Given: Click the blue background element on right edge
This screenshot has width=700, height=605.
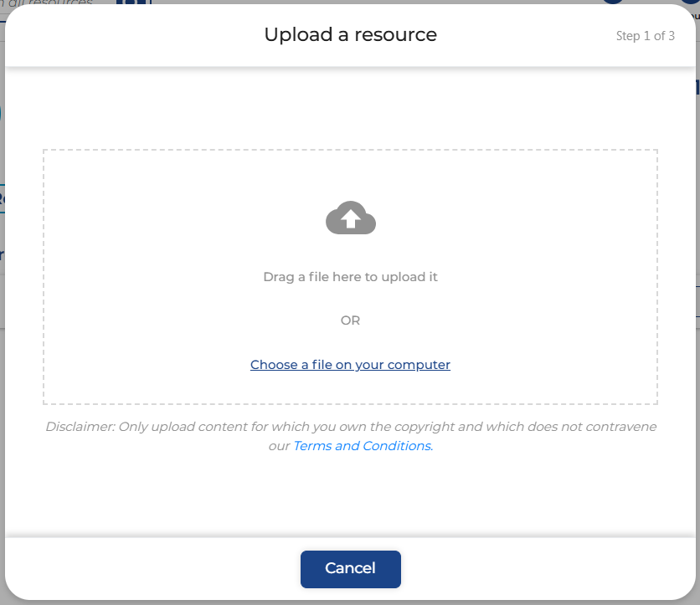Looking at the screenshot, I should coord(697,86).
